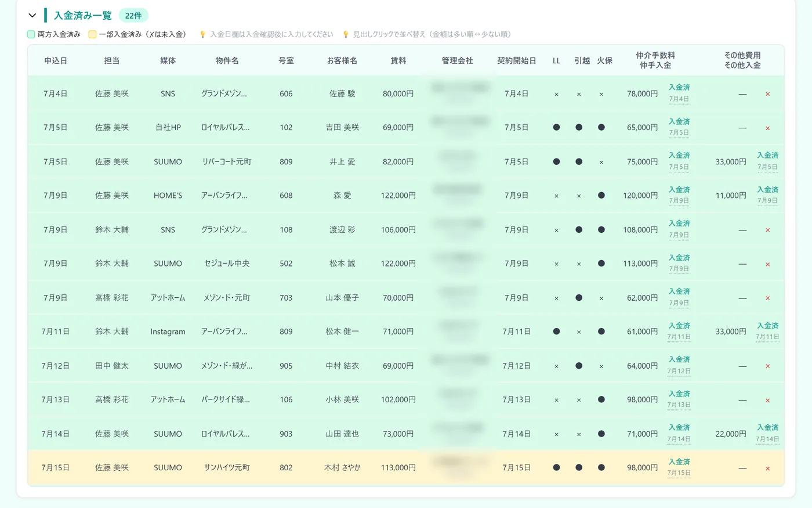Viewport: 812px width, 508px height.
Task: Click the その他費用 その他入金 header
Action: coord(742,60)
